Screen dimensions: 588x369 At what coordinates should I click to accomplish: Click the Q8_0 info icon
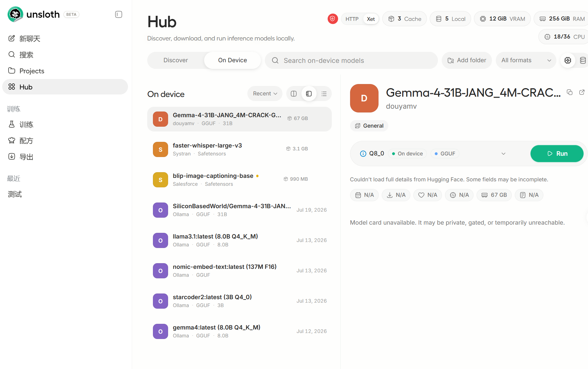[363, 154]
